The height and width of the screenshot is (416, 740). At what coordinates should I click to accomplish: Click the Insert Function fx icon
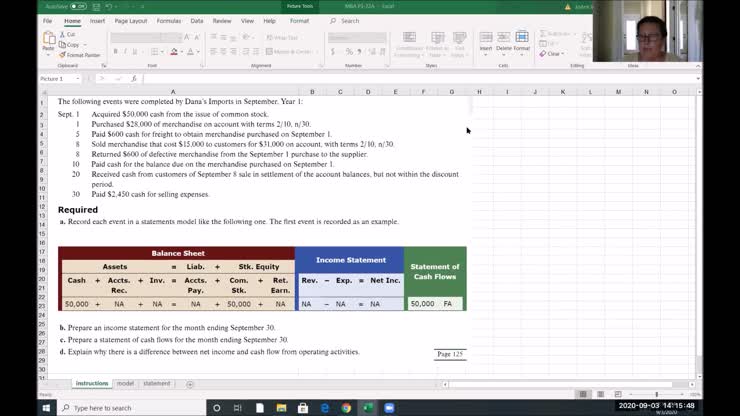click(134, 78)
